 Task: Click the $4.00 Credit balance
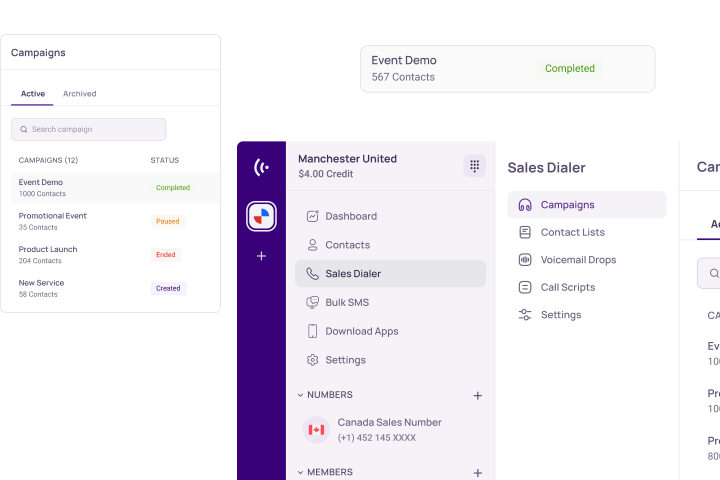coord(326,174)
